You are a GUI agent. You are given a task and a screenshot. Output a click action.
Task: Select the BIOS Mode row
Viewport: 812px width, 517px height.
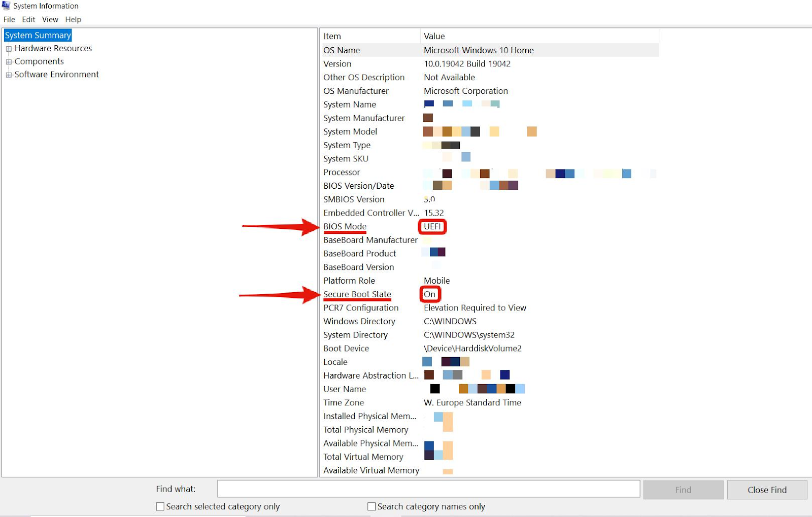coord(345,226)
